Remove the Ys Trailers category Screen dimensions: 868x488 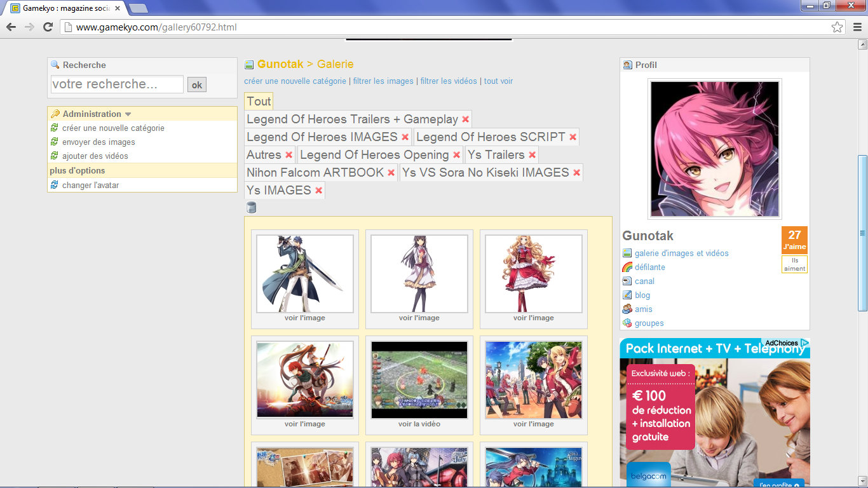tap(532, 155)
